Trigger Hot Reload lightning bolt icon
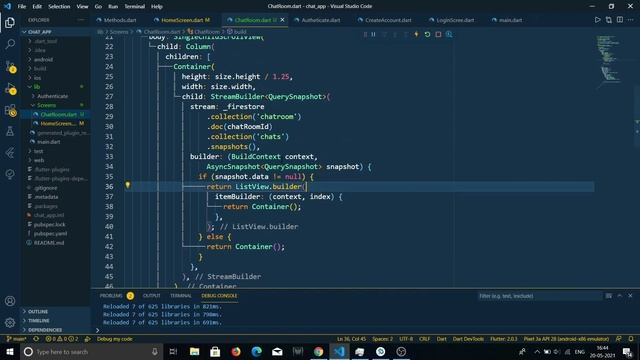The width and height of the screenshot is (640, 360). 416,34
